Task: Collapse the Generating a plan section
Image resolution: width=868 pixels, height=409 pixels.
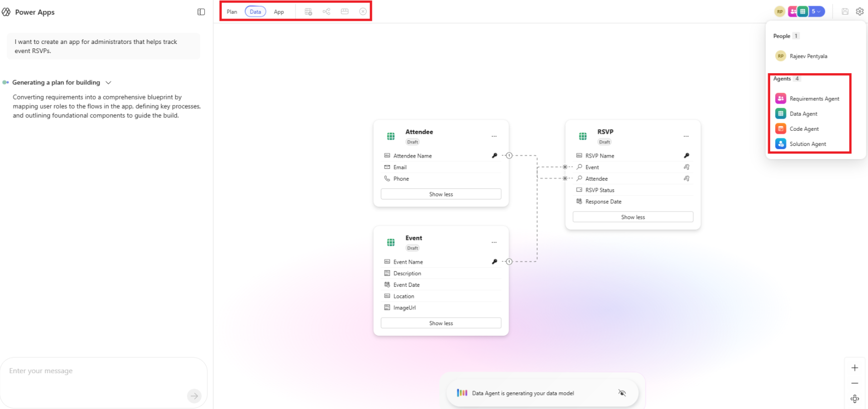Action: pyautogui.click(x=108, y=83)
